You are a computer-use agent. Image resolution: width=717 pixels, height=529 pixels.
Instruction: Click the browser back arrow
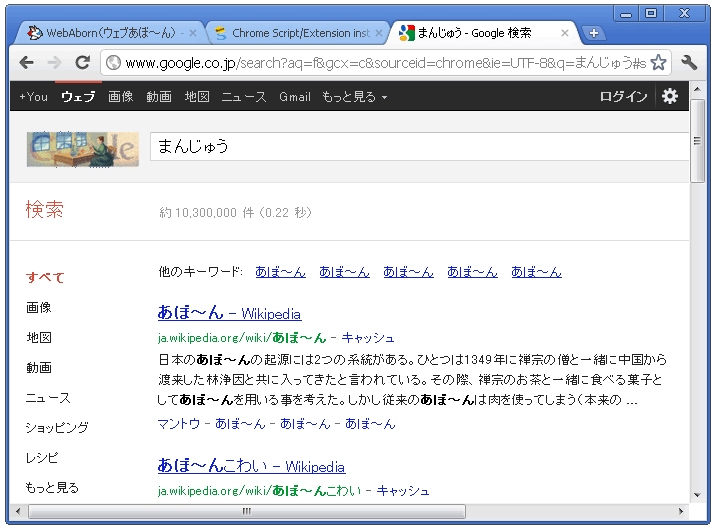tap(27, 62)
